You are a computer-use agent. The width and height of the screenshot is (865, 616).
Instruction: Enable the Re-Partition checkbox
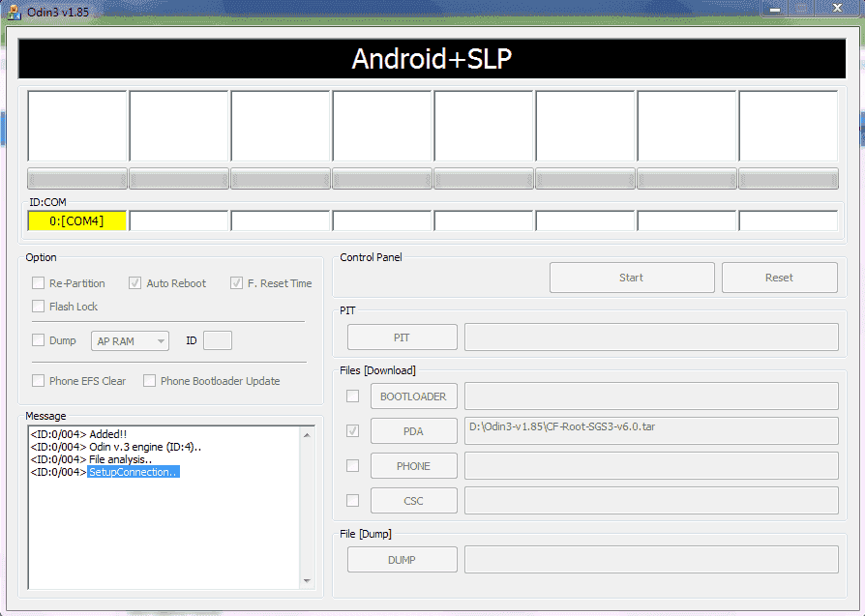tap(38, 283)
